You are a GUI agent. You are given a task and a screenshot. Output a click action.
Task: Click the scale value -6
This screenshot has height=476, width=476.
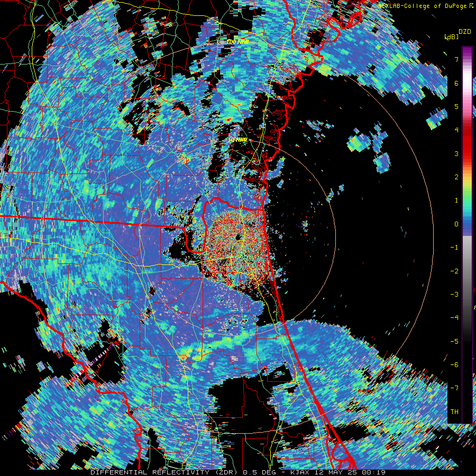tap(454, 365)
